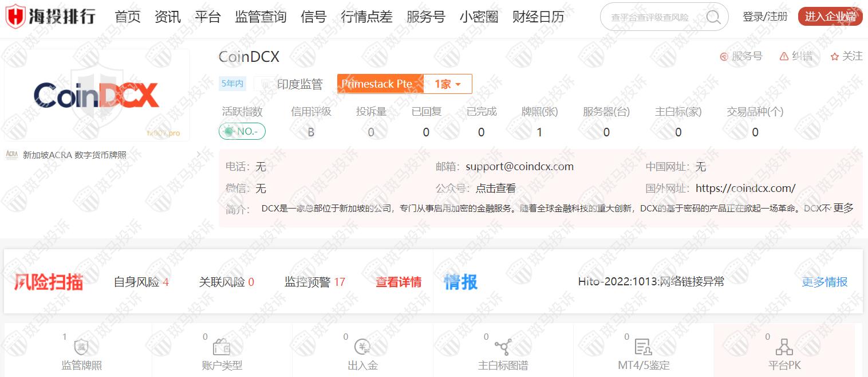Click the 服务号 icon beside CoinDCX
Image resolution: width=868 pixels, height=377 pixels.
(724, 57)
